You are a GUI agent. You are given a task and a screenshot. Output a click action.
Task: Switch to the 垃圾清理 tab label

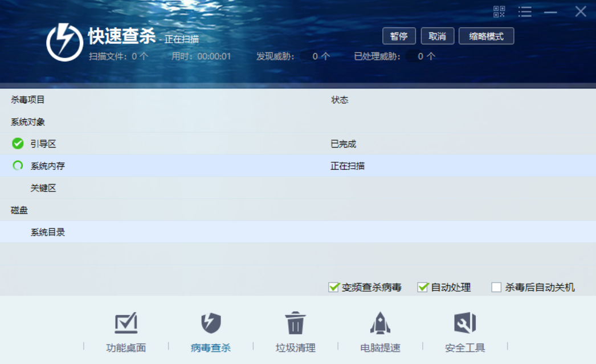295,347
